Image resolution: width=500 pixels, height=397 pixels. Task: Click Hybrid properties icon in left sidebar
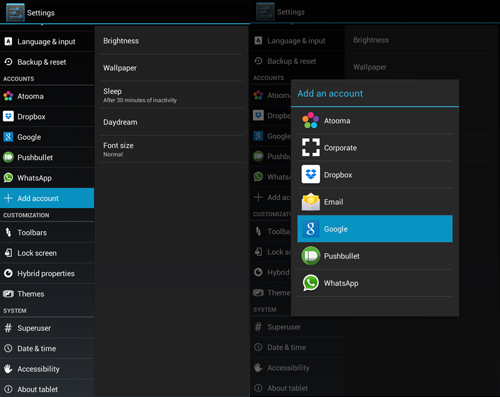click(x=8, y=273)
